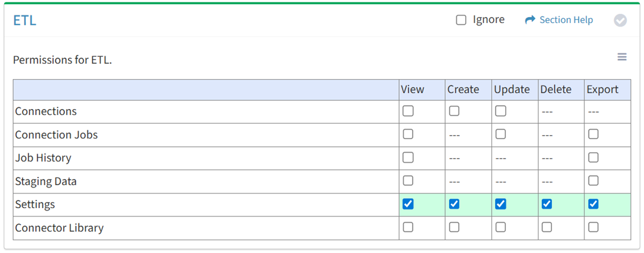Uncheck View permission for Settings
This screenshot has width=644, height=253.
pyautogui.click(x=408, y=204)
